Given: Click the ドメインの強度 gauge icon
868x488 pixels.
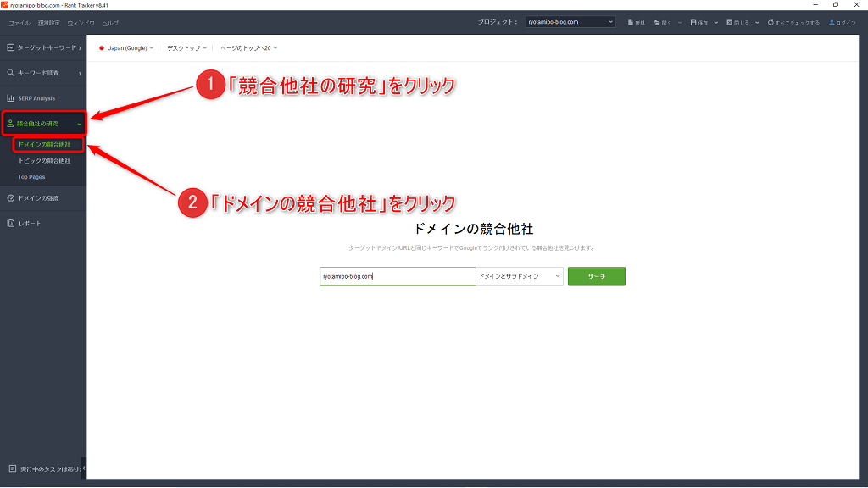Looking at the screenshot, I should click(10, 198).
